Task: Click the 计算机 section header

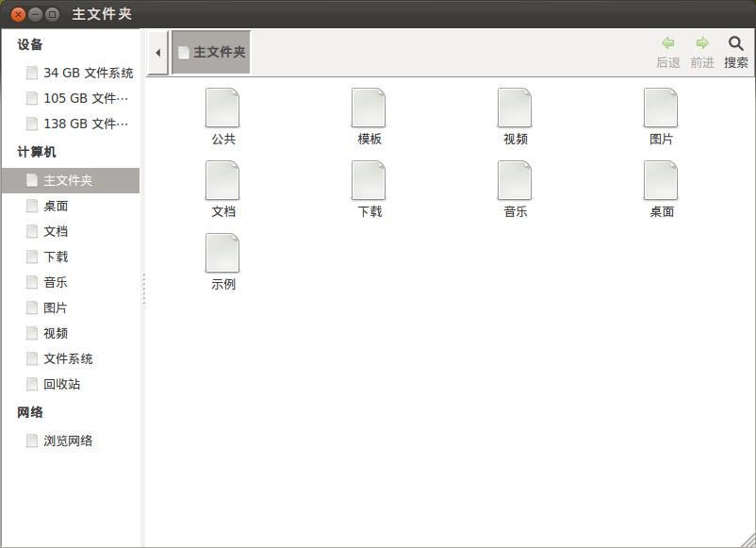Action: click(x=37, y=152)
